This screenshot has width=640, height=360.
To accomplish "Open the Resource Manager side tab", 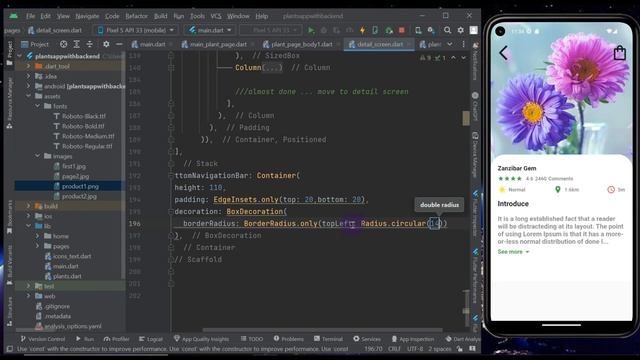I will point(9,103).
